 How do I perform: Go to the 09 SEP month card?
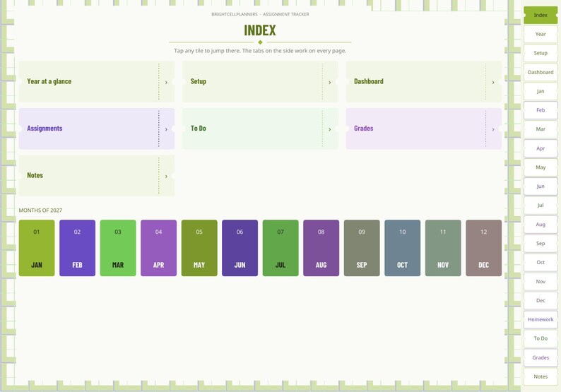coord(362,248)
